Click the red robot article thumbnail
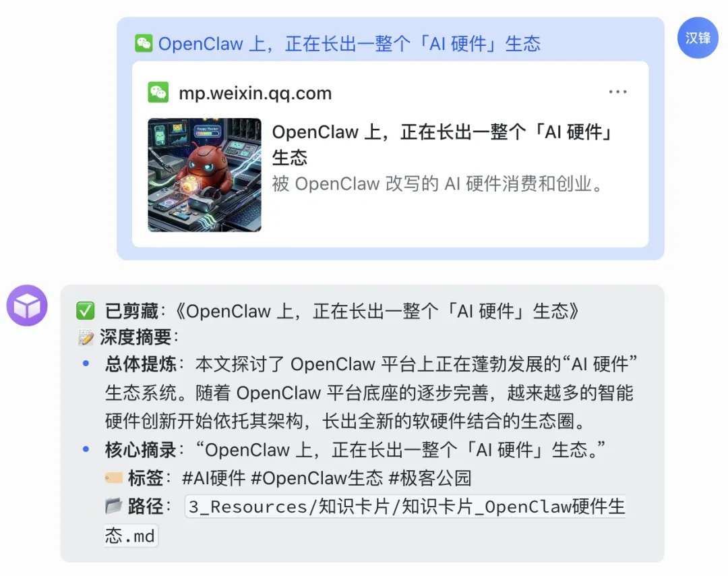 click(204, 175)
